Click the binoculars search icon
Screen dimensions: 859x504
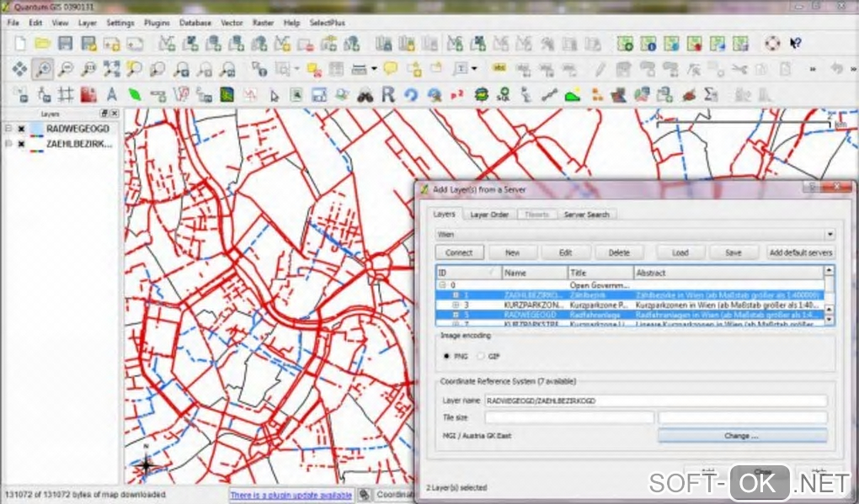tap(365, 95)
